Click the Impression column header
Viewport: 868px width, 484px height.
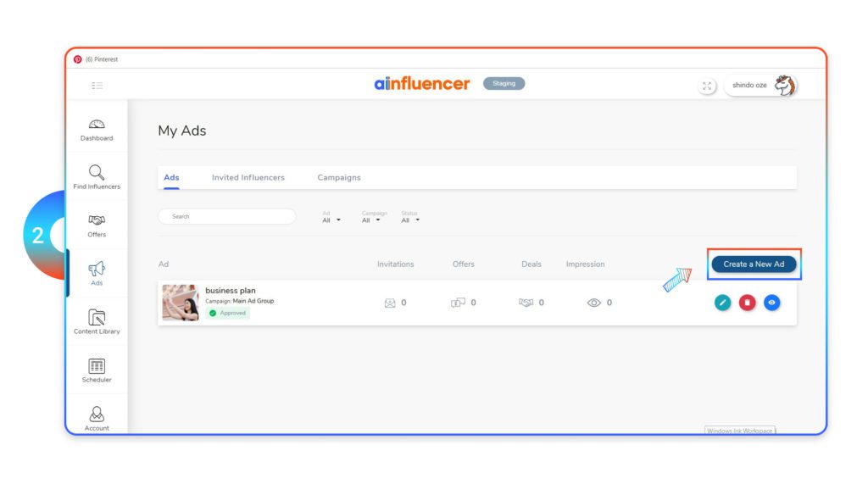pyautogui.click(x=585, y=264)
